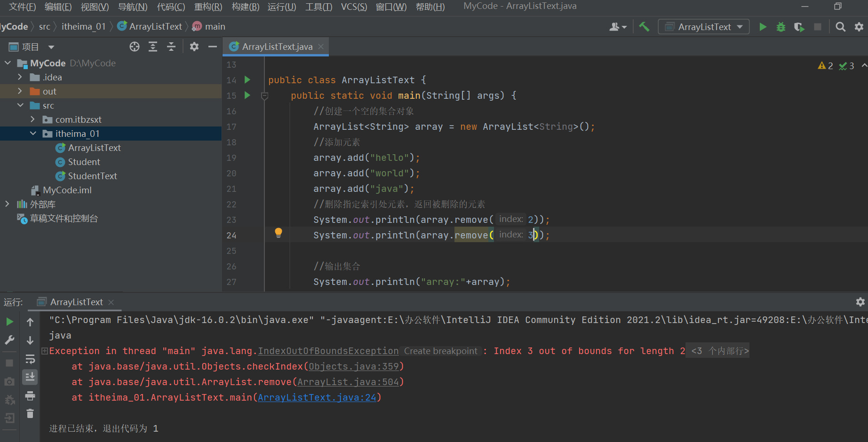868x442 pixels.
Task: Close the ArrayListText run tab
Action: tap(111, 302)
